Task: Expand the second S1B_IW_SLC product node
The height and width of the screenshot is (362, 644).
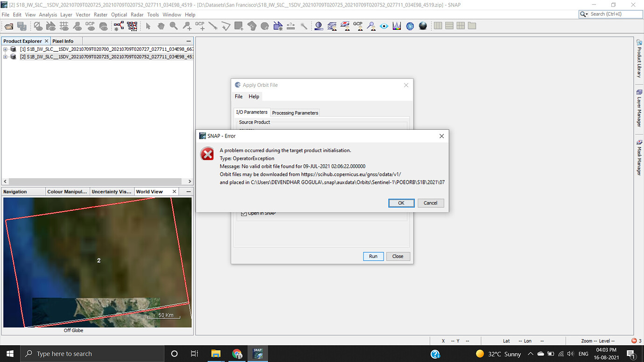Action: click(4, 56)
